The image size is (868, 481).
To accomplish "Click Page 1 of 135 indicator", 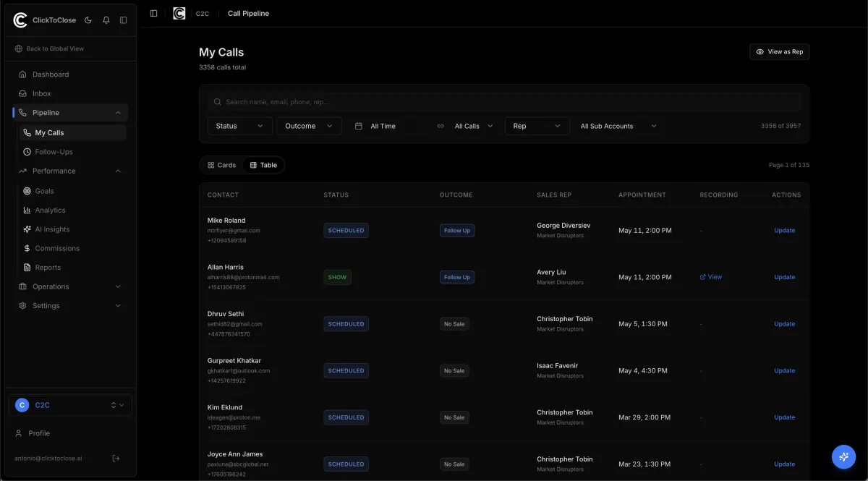I will (789, 165).
